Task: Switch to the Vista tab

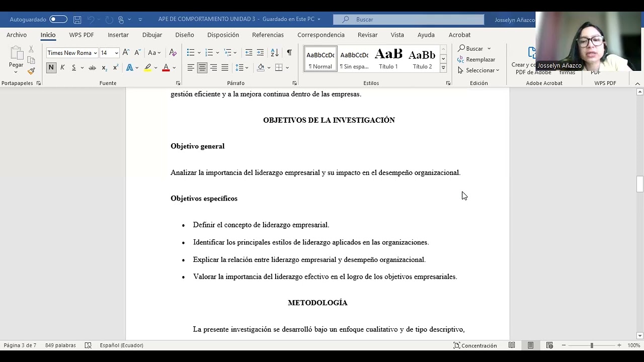Action: [397, 35]
